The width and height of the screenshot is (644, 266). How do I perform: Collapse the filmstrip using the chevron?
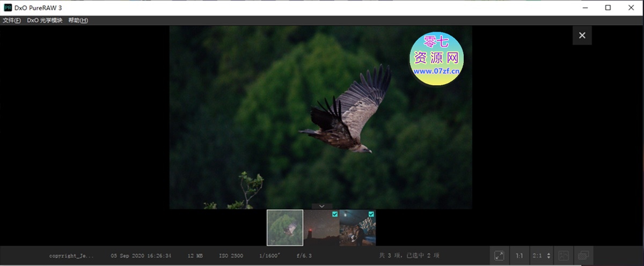pos(321,206)
